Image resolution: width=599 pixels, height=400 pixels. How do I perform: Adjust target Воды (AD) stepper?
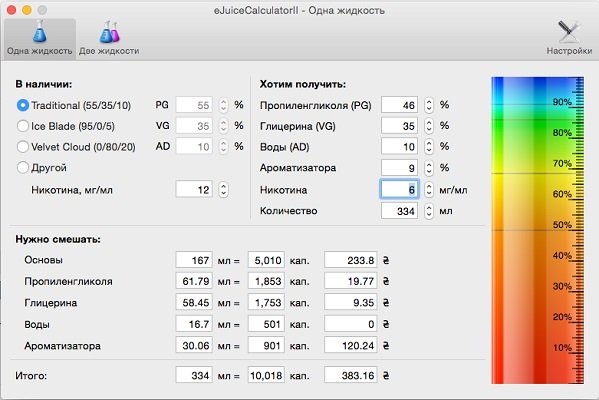[x=429, y=146]
